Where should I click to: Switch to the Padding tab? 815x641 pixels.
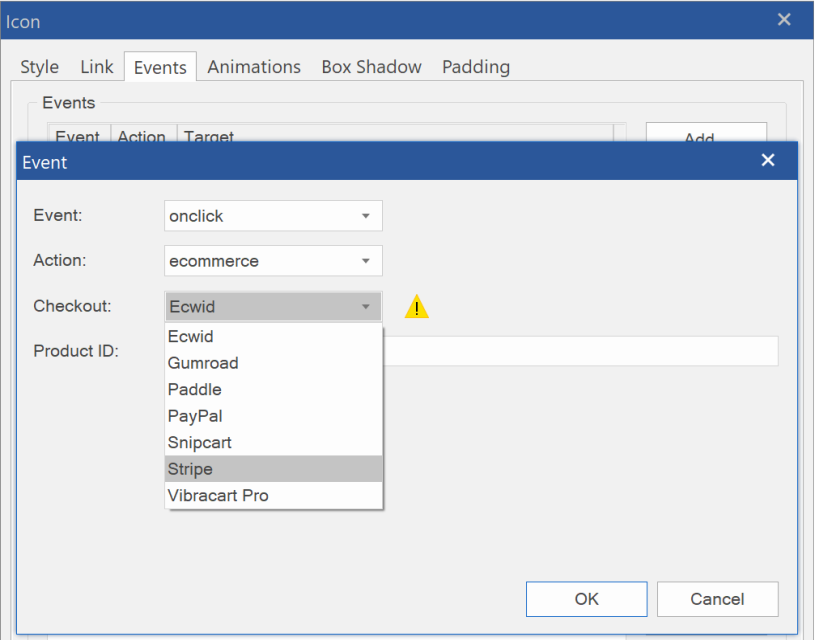[x=476, y=67]
